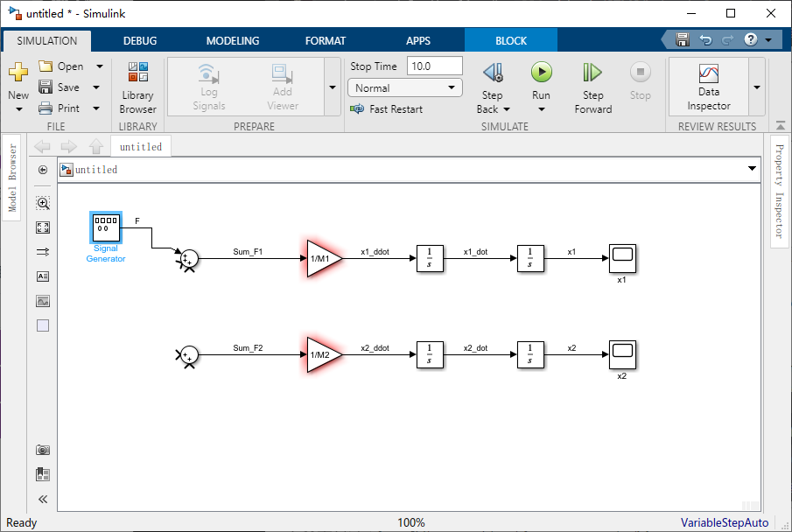Viewport: 792px width, 532px height.
Task: Open the Property Inspector side panel
Action: point(780,191)
